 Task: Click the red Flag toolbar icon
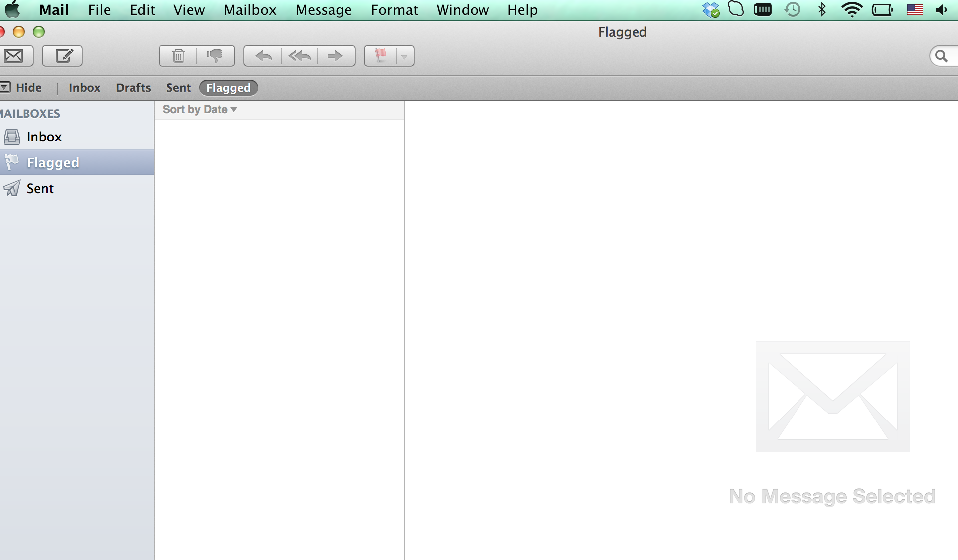(x=380, y=56)
